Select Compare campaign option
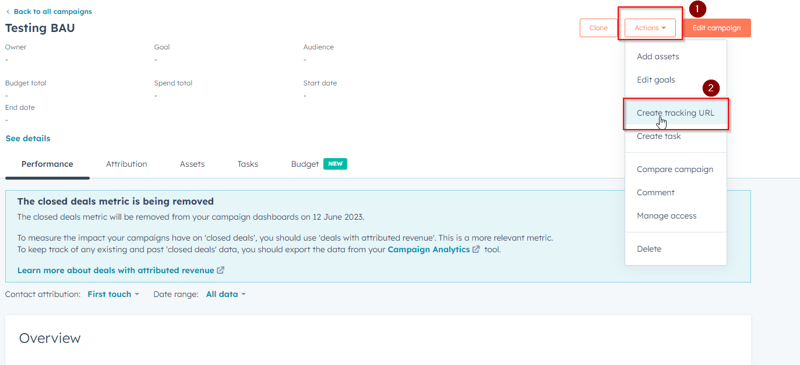Viewport: 800px width, 365px height. click(676, 169)
